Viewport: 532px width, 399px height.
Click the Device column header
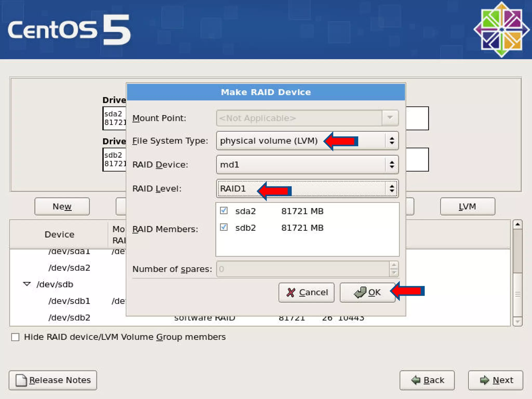click(59, 235)
